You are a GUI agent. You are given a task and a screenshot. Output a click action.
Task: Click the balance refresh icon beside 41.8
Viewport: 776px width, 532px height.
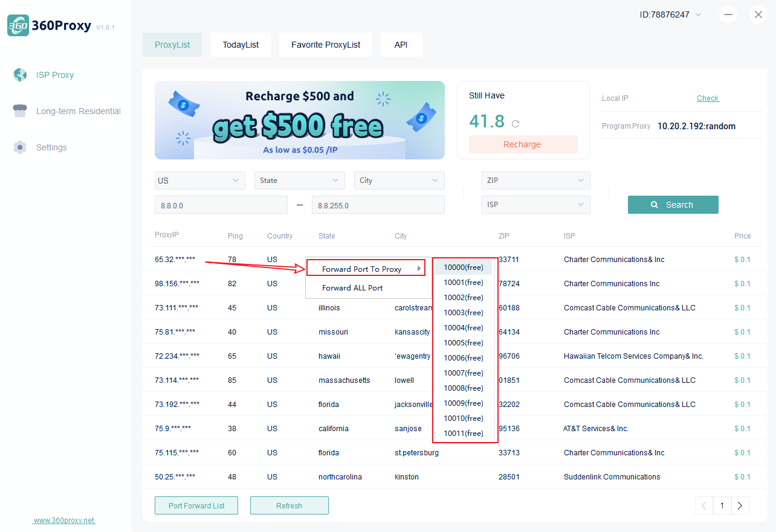[516, 124]
